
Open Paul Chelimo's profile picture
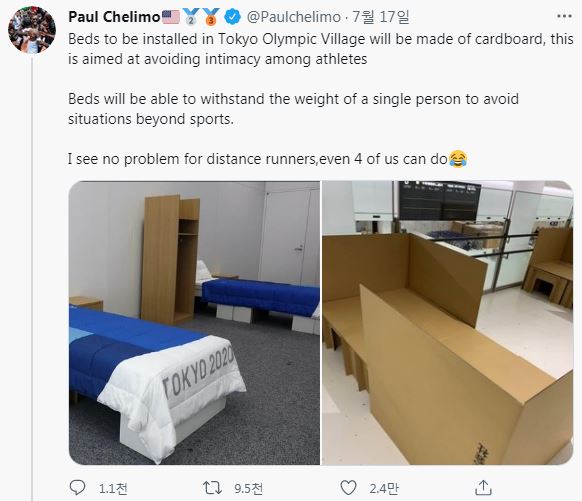coord(32,29)
